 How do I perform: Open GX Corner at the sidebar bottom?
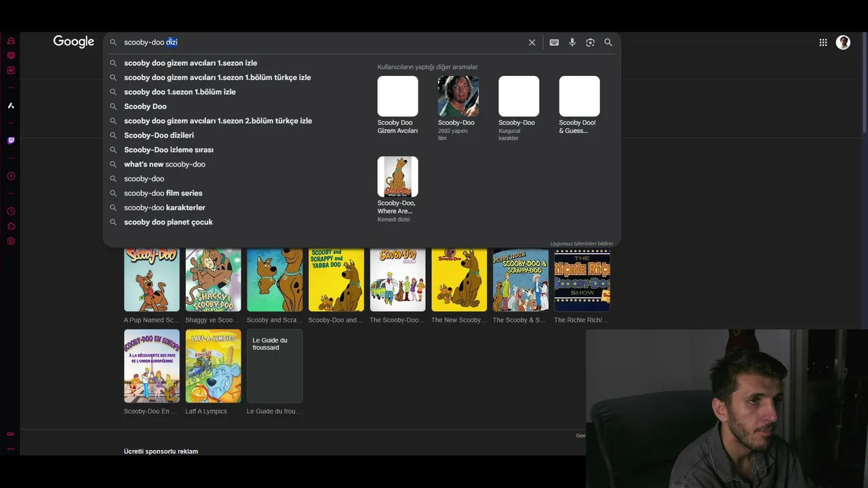(x=11, y=434)
